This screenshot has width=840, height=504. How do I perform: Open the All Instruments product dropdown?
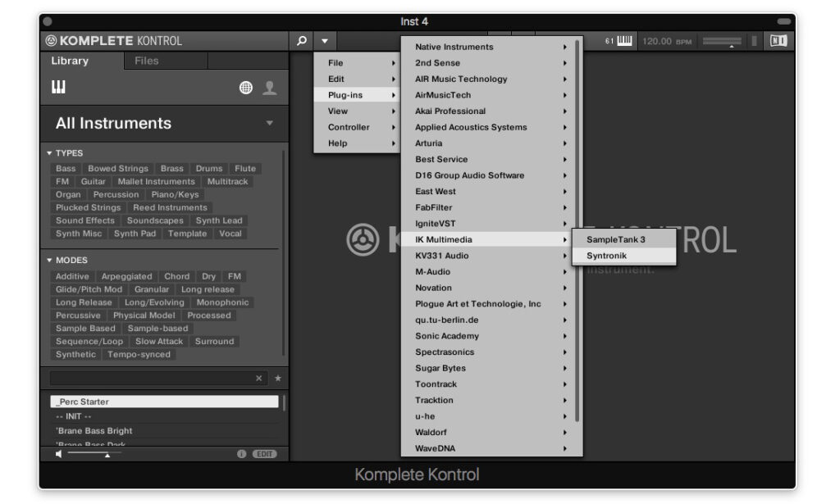[x=269, y=124]
